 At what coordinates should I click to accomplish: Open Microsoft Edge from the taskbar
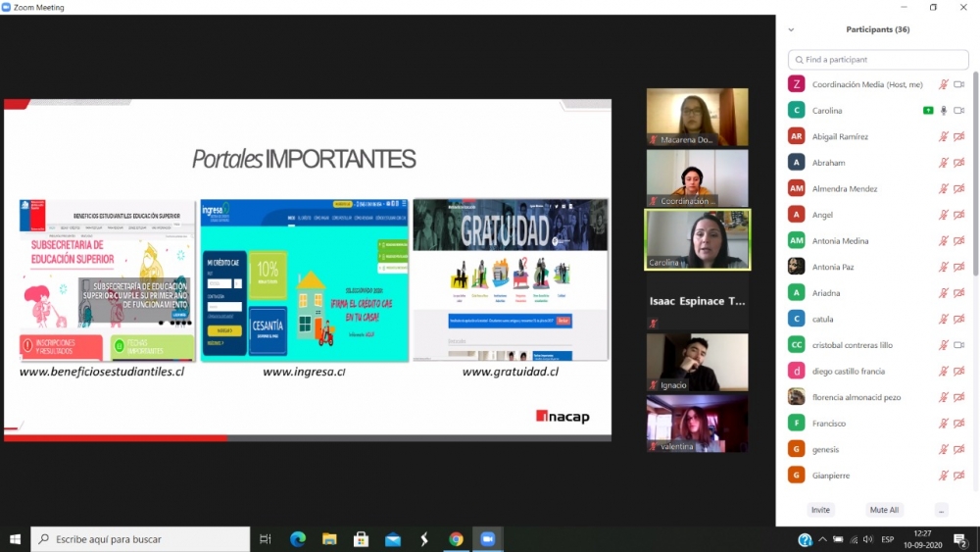pyautogui.click(x=298, y=539)
